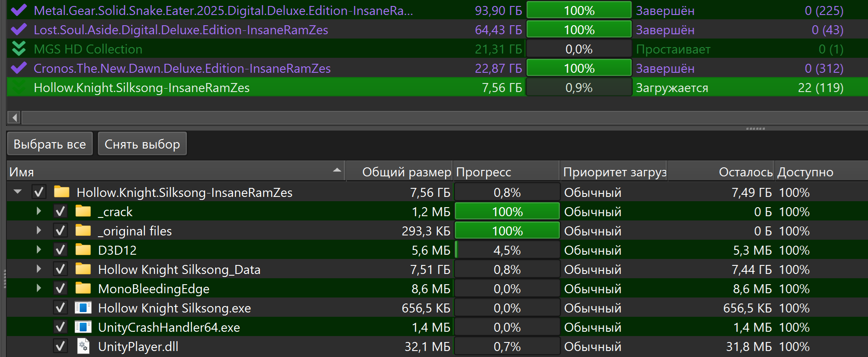Select the Lost.Soul.Aside.Digital.Deluxe.Edition-InsaneRamZes torrent
The width and height of the screenshot is (868, 357).
click(x=181, y=30)
